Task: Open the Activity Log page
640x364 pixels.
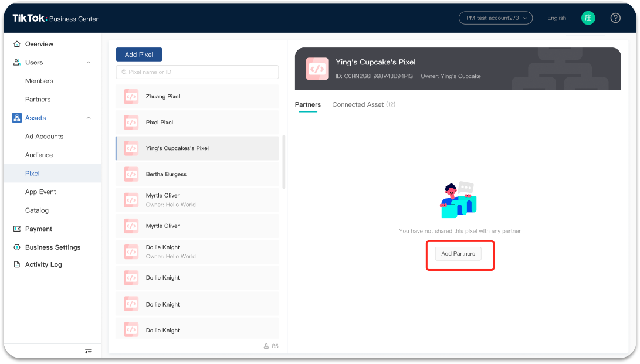Action: tap(43, 264)
